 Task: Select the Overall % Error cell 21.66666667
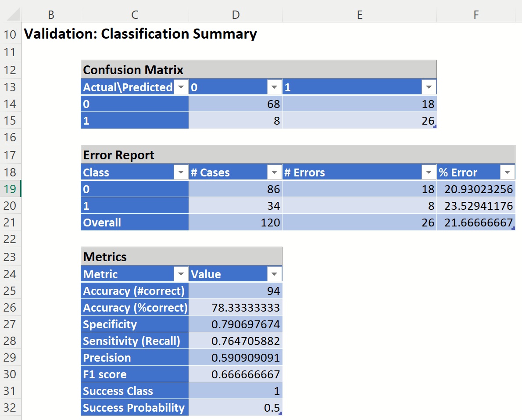pyautogui.click(x=476, y=223)
